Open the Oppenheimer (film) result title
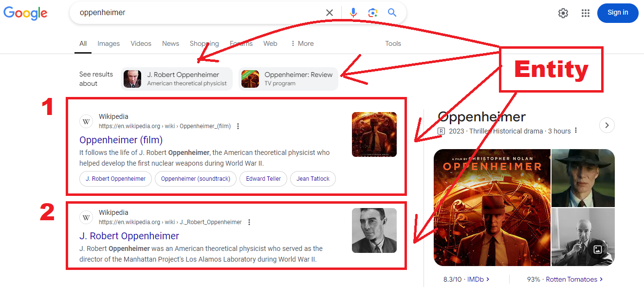Viewport: 644px width, 287px height. click(x=121, y=140)
